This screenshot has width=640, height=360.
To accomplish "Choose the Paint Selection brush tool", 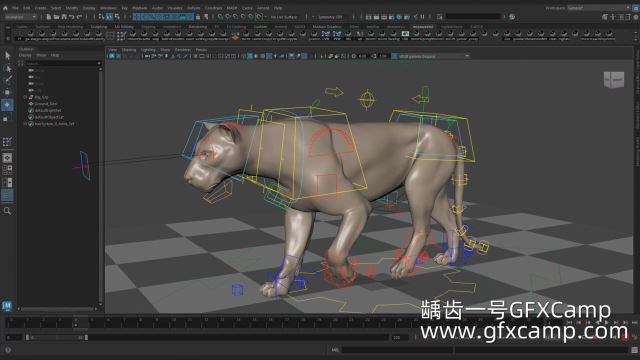I will tap(7, 80).
